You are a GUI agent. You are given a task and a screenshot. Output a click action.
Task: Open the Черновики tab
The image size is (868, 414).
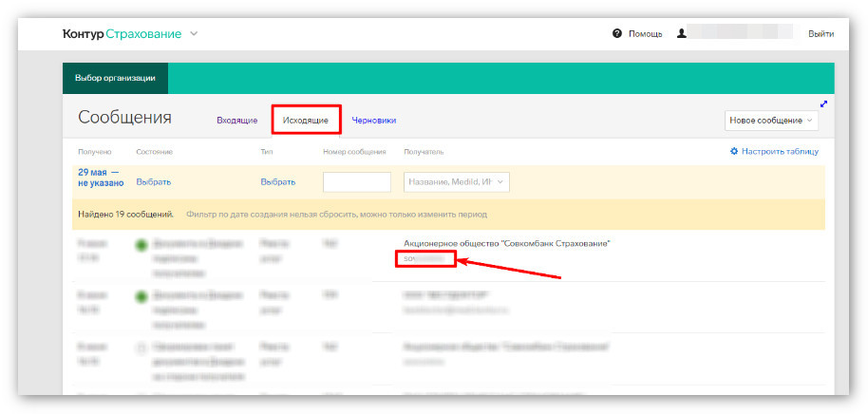pos(373,120)
